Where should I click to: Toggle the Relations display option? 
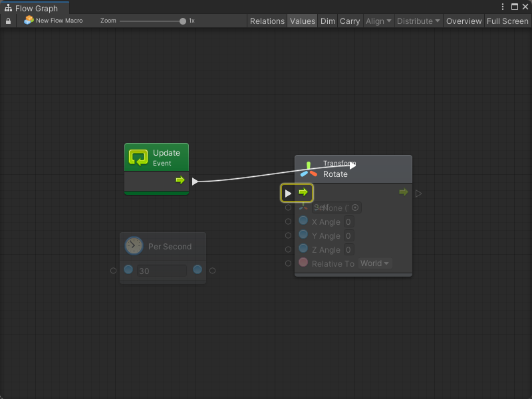click(267, 21)
